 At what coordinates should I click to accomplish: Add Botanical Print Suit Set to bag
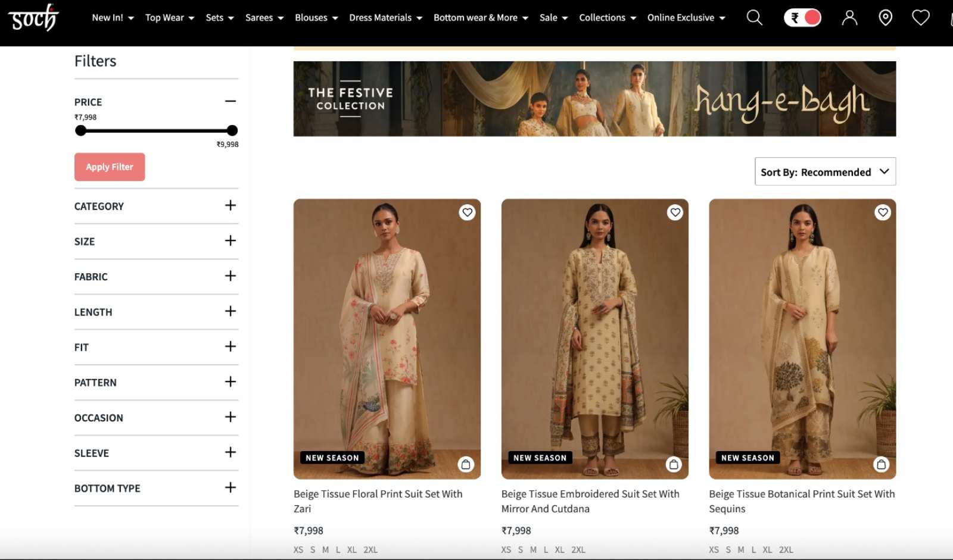coord(881,464)
